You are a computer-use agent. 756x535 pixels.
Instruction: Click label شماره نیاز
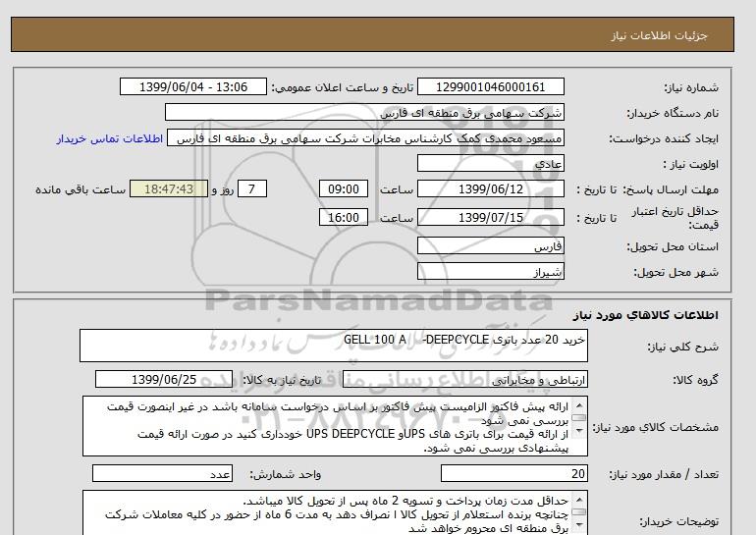click(691, 87)
